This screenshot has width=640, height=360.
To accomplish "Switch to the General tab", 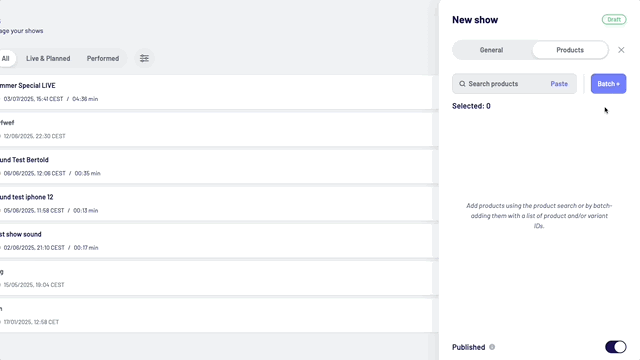I will point(491,50).
